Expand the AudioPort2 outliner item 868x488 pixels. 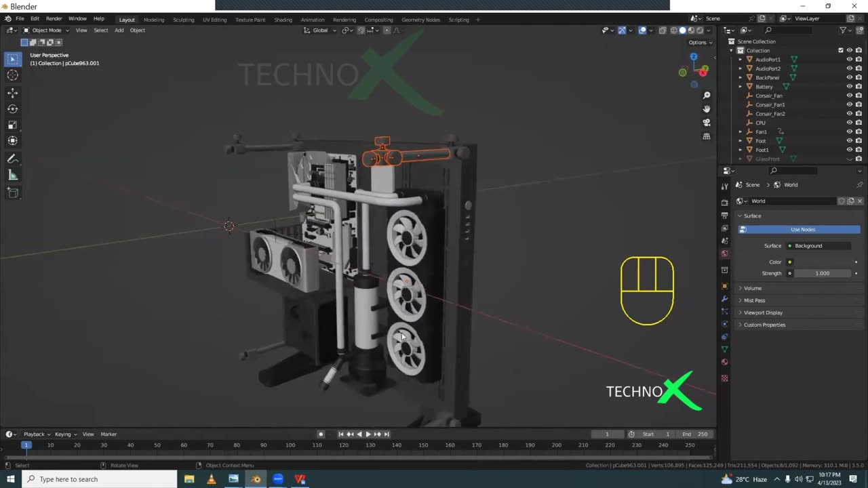pos(741,68)
